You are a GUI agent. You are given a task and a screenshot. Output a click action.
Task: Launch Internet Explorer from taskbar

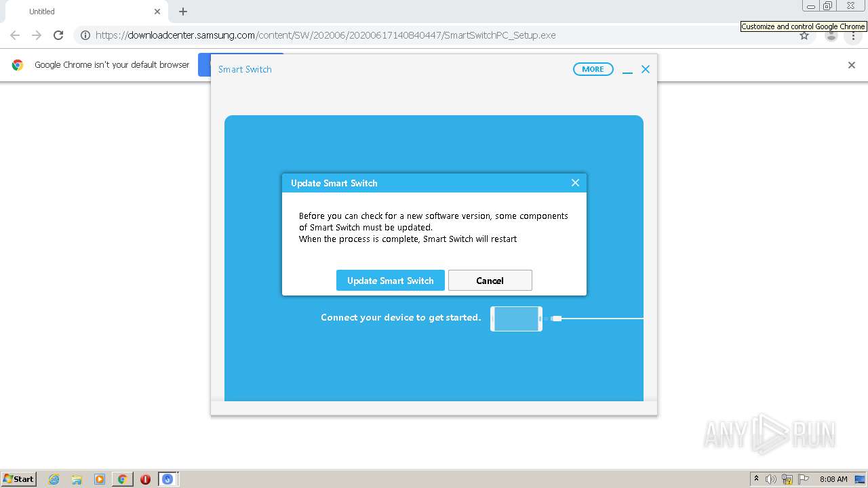pos(54,479)
